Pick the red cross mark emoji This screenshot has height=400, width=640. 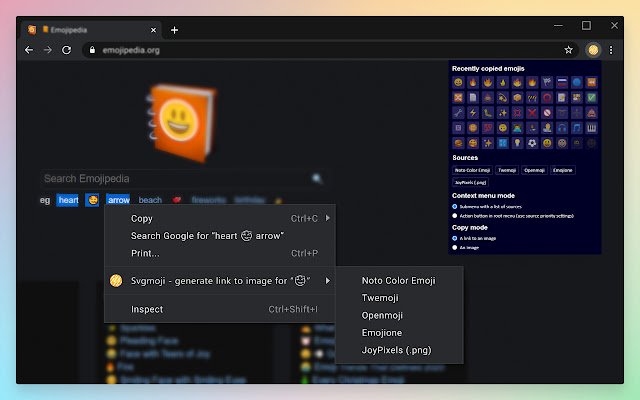[x=532, y=113]
